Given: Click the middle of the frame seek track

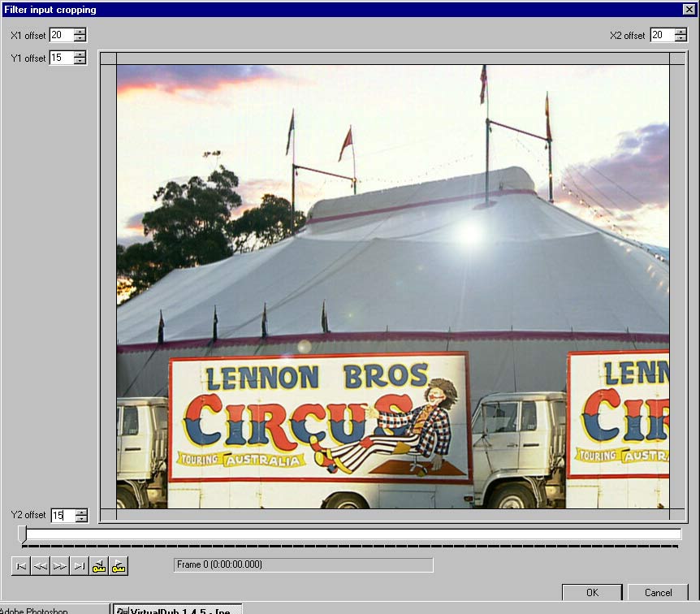Looking at the screenshot, I should 353,534.
